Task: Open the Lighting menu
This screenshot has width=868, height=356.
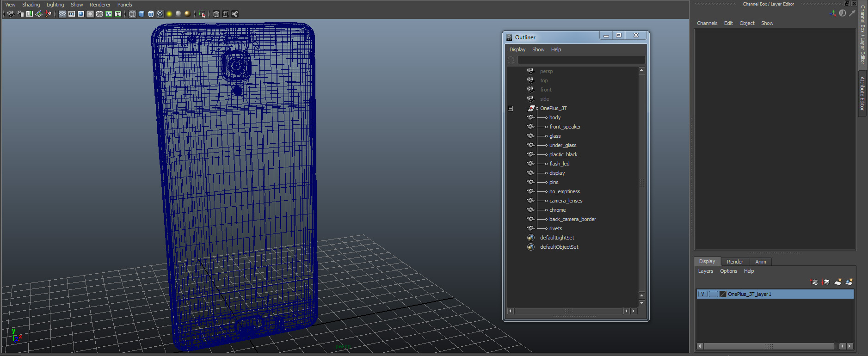Action: (x=55, y=5)
